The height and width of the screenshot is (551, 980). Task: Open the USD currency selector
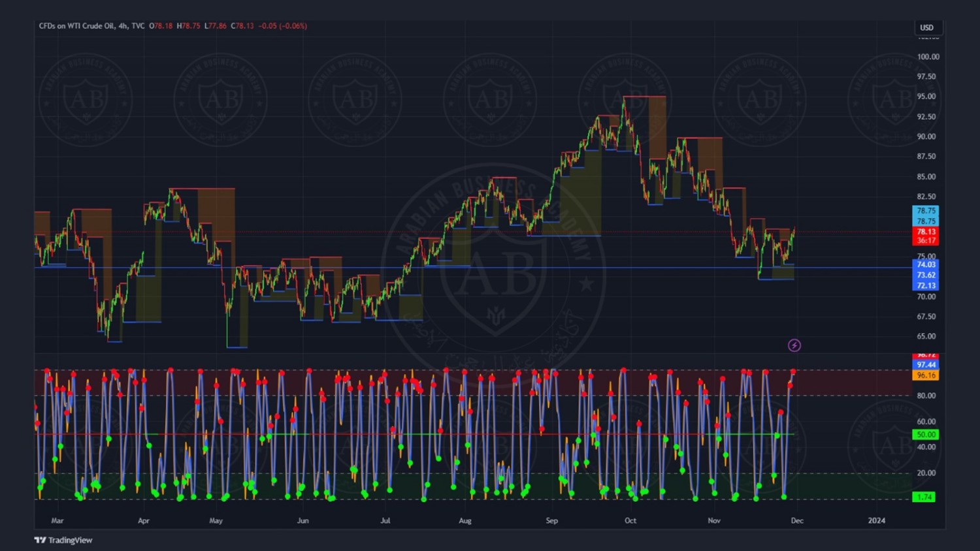[x=926, y=27]
